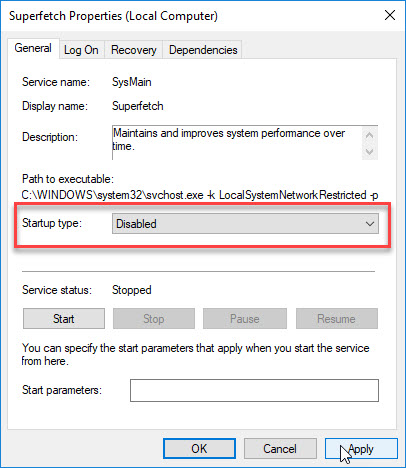Click the Superfetch display name value

tap(138, 106)
